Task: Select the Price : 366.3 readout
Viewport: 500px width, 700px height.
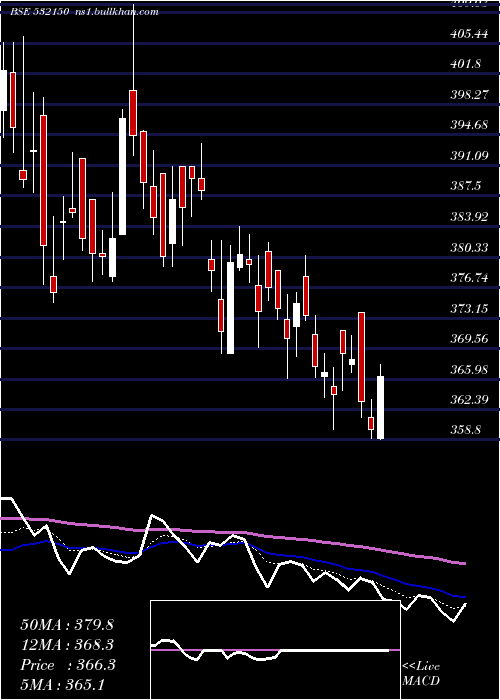Action: coord(68,665)
